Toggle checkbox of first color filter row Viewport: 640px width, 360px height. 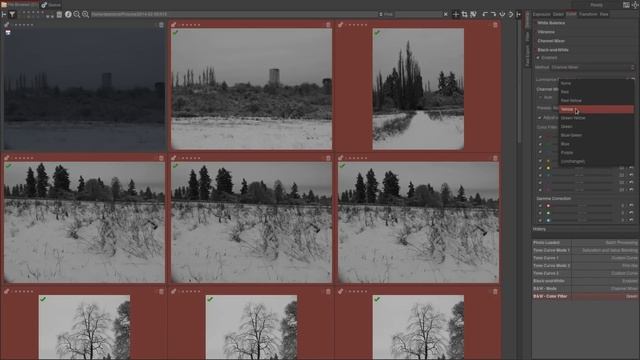point(540,137)
